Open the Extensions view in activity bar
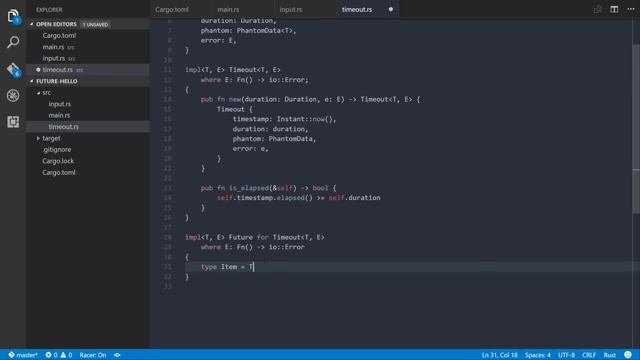640x360 pixels. pyautogui.click(x=13, y=122)
